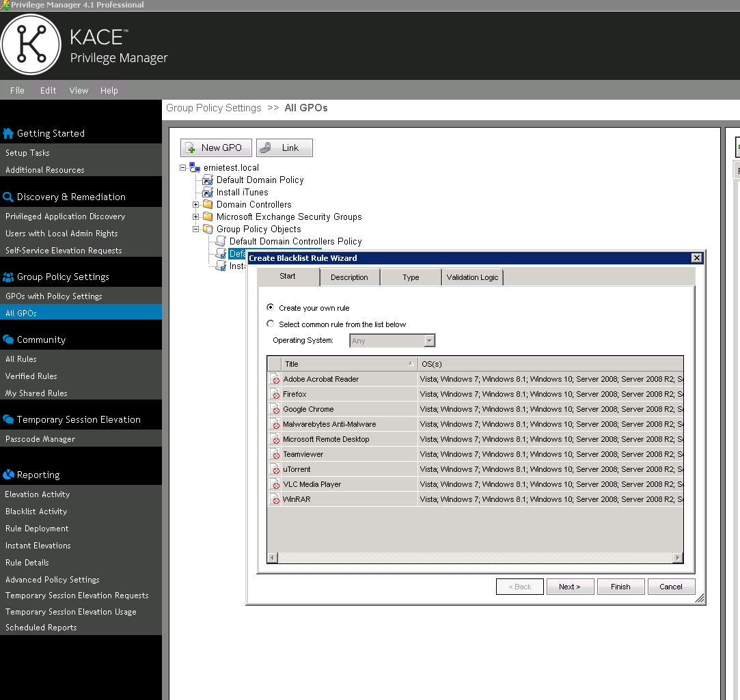Click the Discovery & Remediation magnifier icon

click(x=8, y=196)
